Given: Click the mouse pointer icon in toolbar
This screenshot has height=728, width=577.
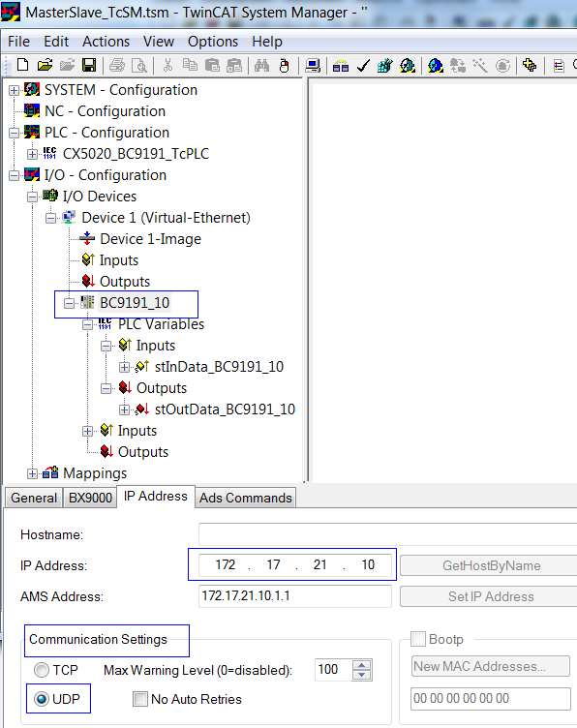Looking at the screenshot, I should (x=284, y=66).
